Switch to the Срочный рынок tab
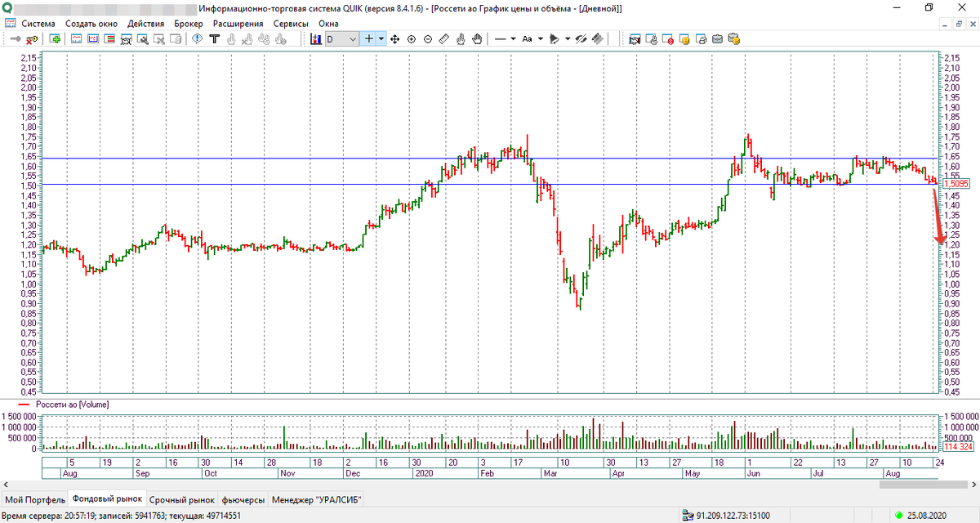The width and height of the screenshot is (980, 523). [182, 499]
